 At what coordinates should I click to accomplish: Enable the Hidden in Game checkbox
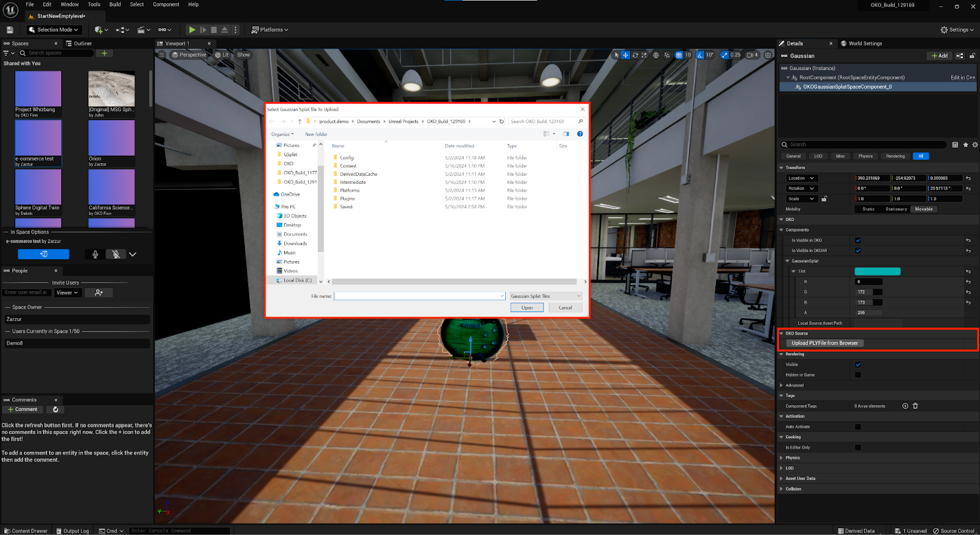tap(858, 375)
